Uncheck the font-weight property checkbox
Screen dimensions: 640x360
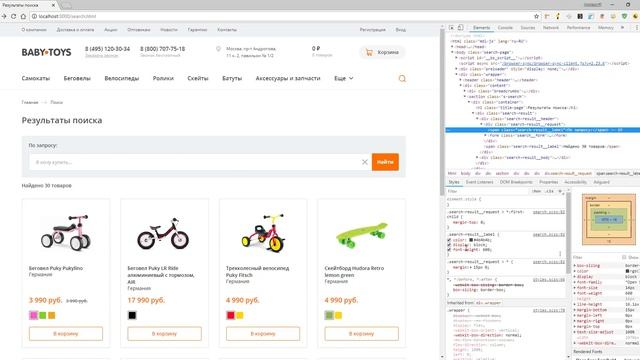tap(449, 249)
